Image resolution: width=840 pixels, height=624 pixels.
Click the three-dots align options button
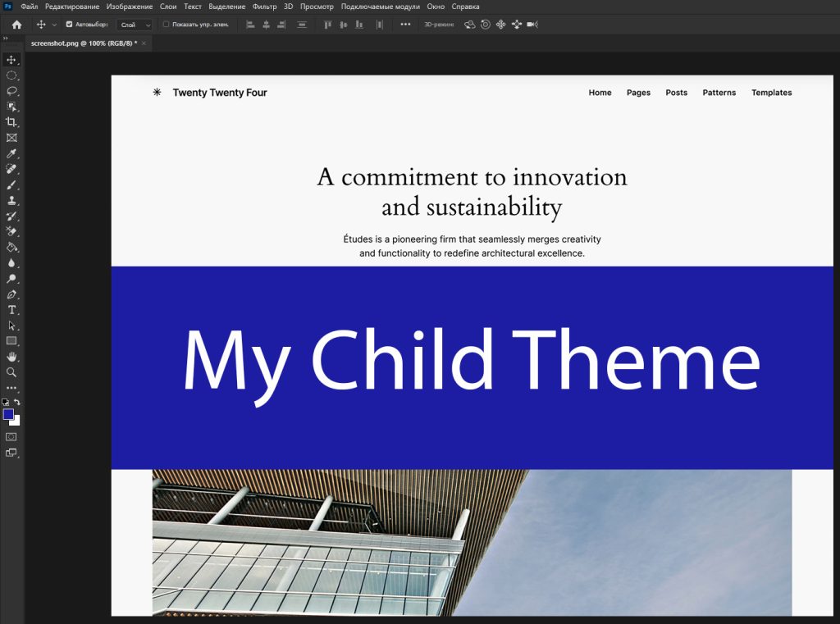click(405, 25)
